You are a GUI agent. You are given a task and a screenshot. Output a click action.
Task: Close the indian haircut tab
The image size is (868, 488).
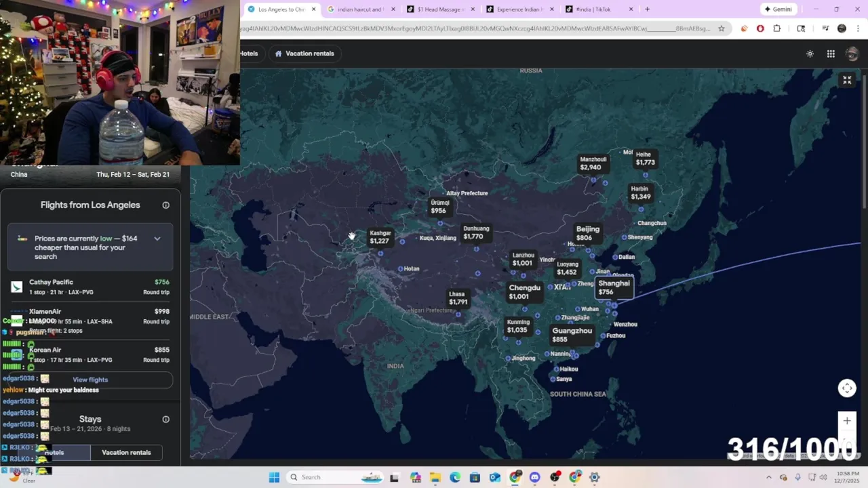click(393, 9)
